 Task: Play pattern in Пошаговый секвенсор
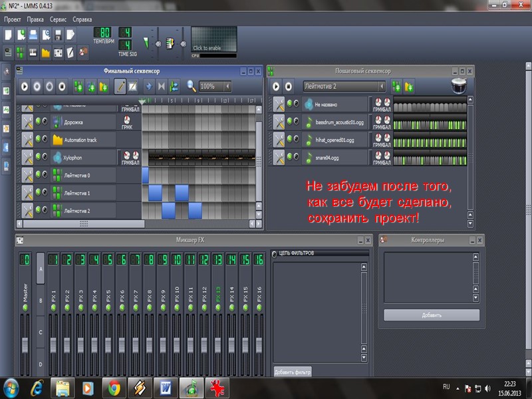point(276,86)
